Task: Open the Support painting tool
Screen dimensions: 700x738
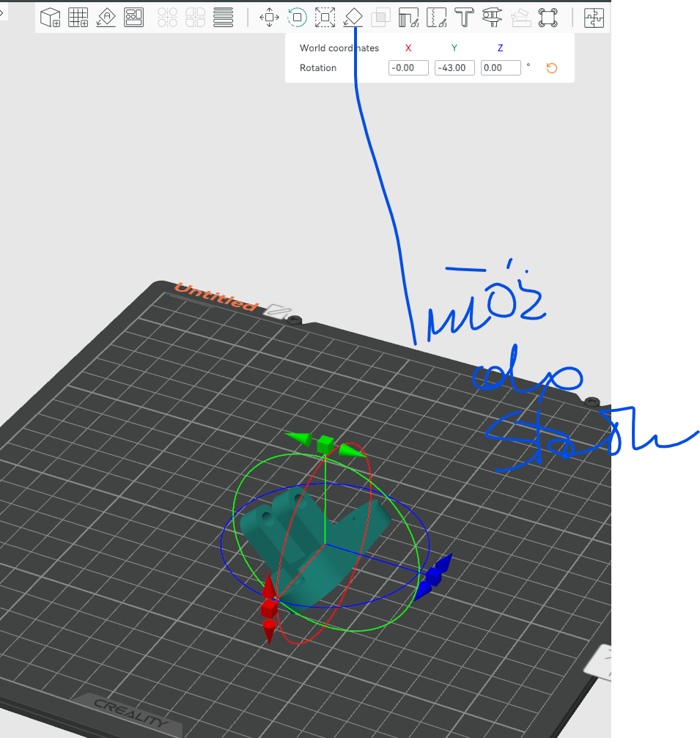Action: (409, 18)
